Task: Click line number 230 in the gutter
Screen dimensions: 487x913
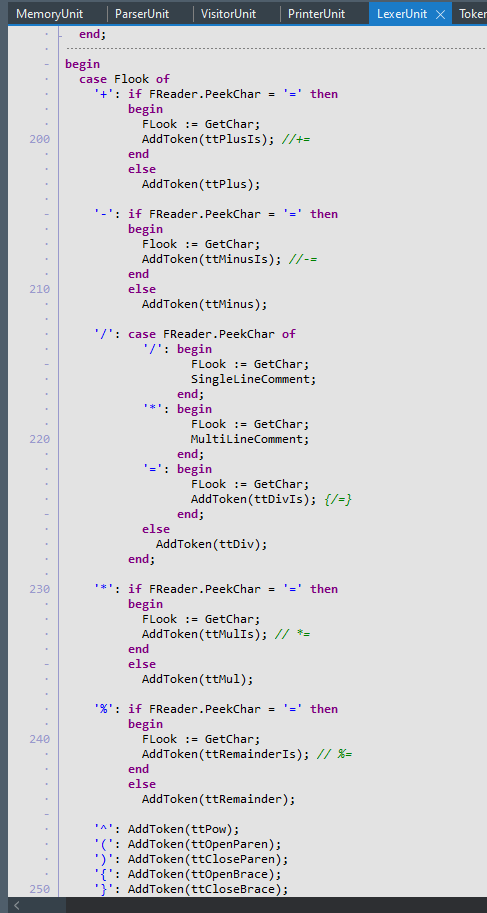Action: click(x=40, y=589)
